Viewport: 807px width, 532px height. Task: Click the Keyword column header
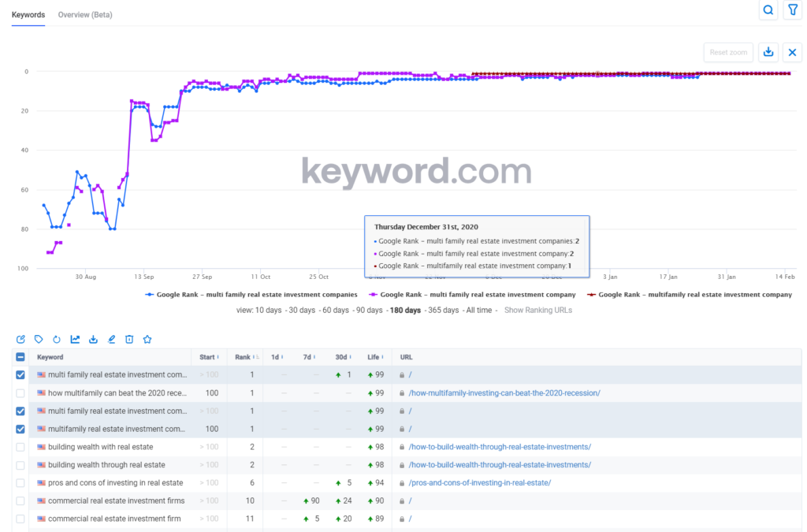[x=50, y=357]
